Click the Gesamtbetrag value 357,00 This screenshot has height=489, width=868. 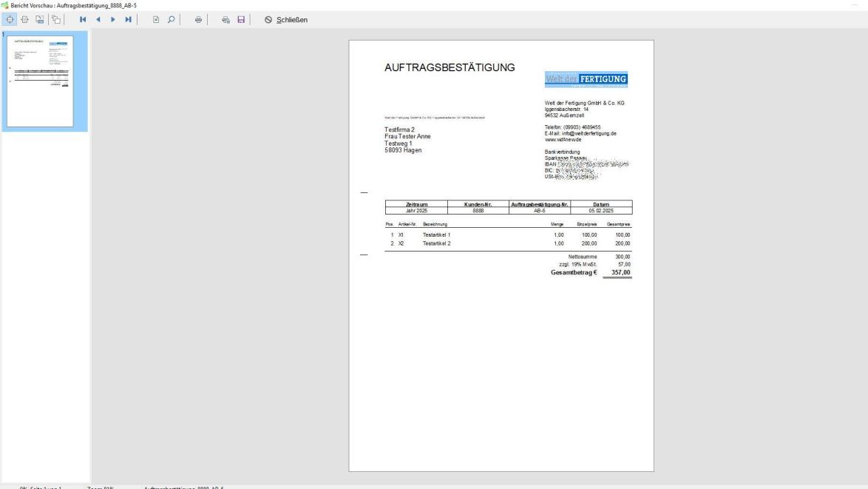click(x=621, y=272)
